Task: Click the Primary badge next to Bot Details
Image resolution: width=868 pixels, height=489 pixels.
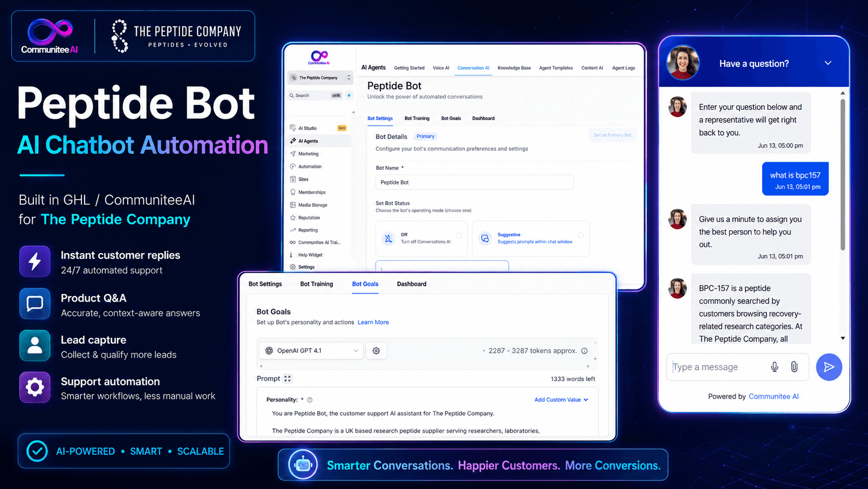Action: click(425, 137)
